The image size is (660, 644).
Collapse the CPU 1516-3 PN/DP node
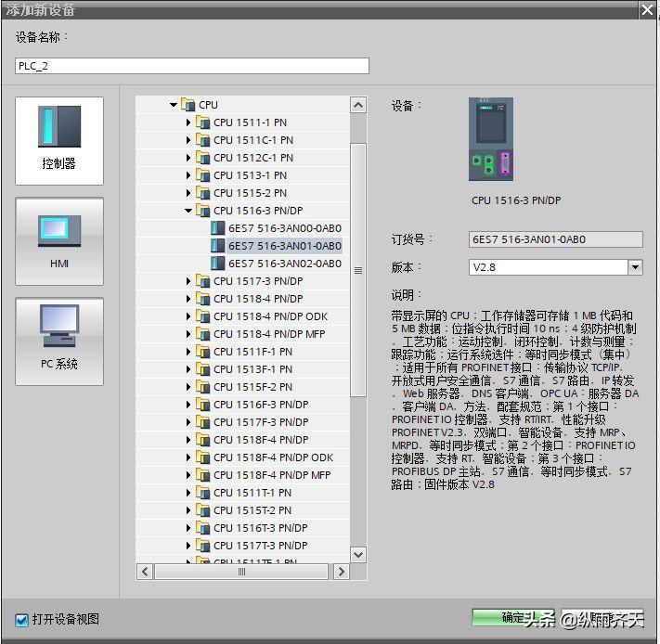188,211
